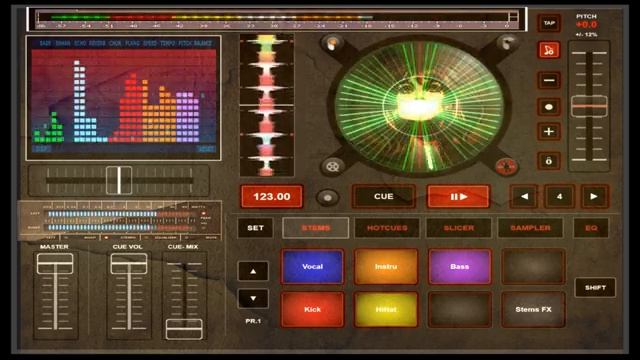Click the red round button at the jog wheel's bottom-right
The height and width of the screenshot is (360, 640).
pyautogui.click(x=506, y=167)
